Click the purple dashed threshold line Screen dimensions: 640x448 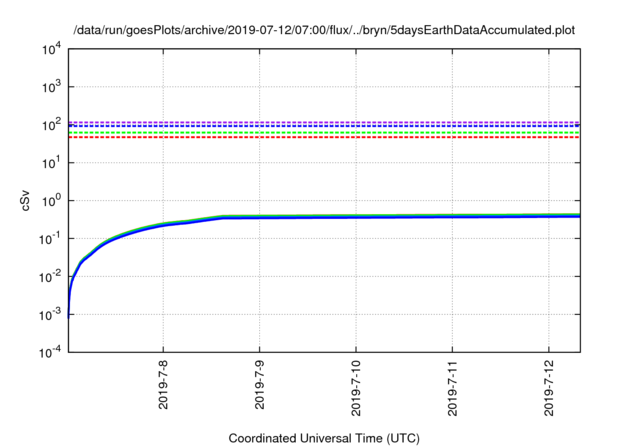pyautogui.click(x=324, y=122)
